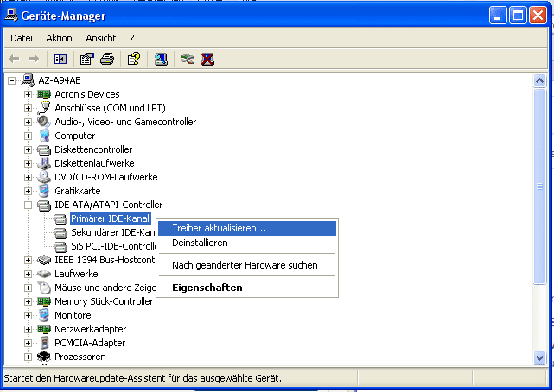Open the Datei menu
Screen dimensions: 554x392
click(22, 38)
